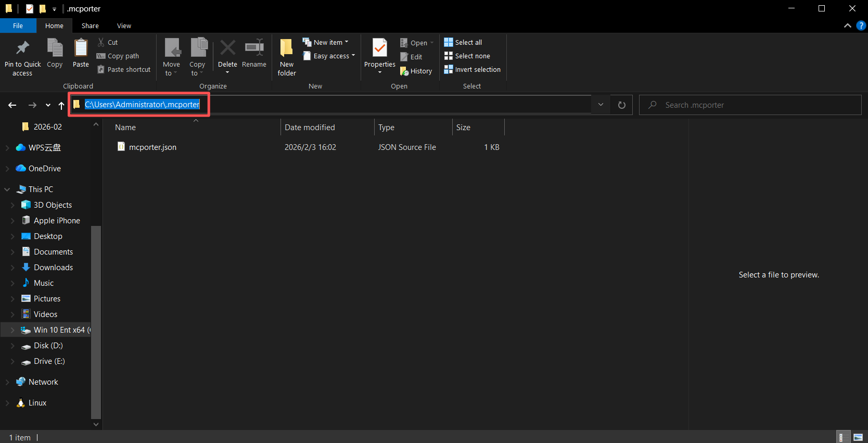Click the refresh button beside address bar
The height and width of the screenshot is (443, 868).
pos(621,105)
